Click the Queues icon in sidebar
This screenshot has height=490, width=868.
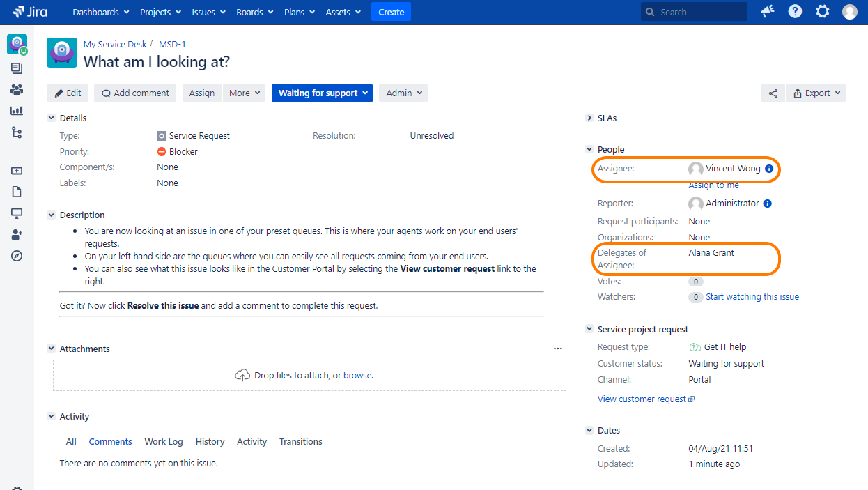17,68
